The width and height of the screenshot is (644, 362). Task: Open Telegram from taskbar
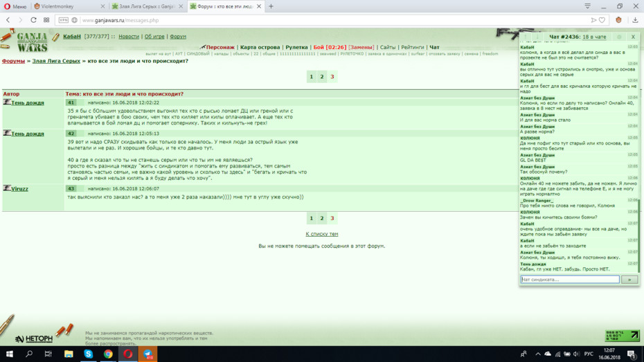pos(148,354)
